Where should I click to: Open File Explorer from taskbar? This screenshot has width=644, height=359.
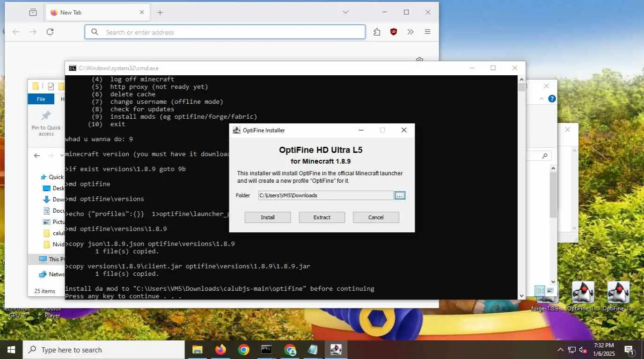(197, 350)
